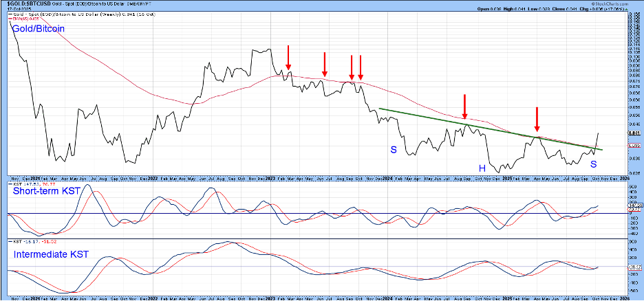Screen dimensions: 644x301
Task: Click the first red arrow near Feb 2023
Action: pyautogui.click(x=288, y=57)
